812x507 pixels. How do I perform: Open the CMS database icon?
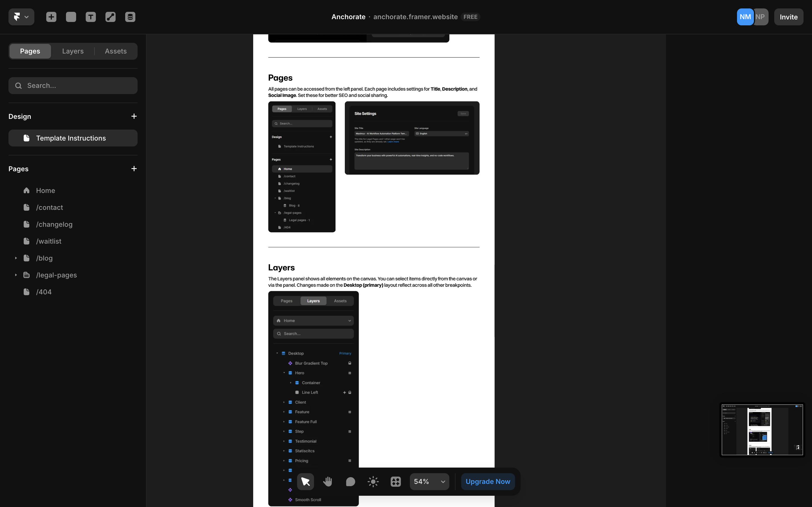130,17
